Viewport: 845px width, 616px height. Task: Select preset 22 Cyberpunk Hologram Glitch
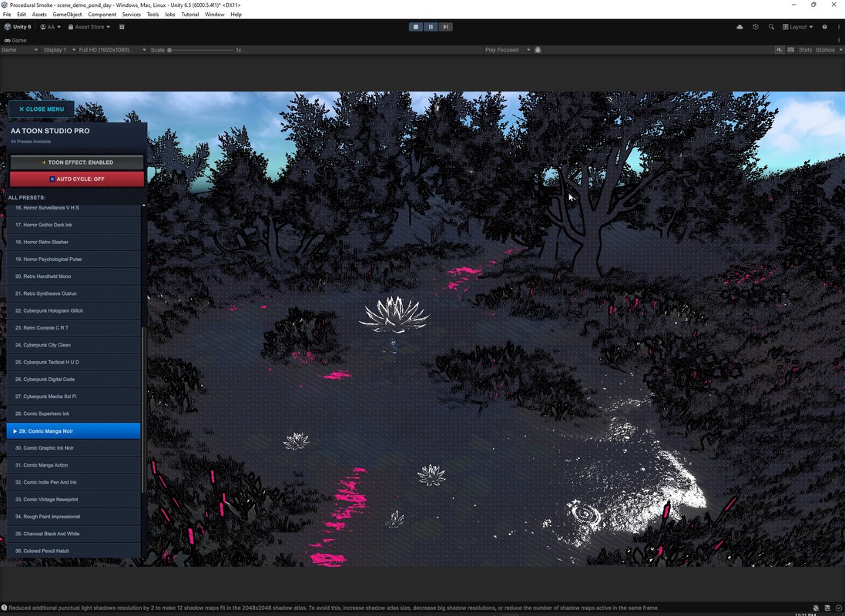click(x=74, y=310)
